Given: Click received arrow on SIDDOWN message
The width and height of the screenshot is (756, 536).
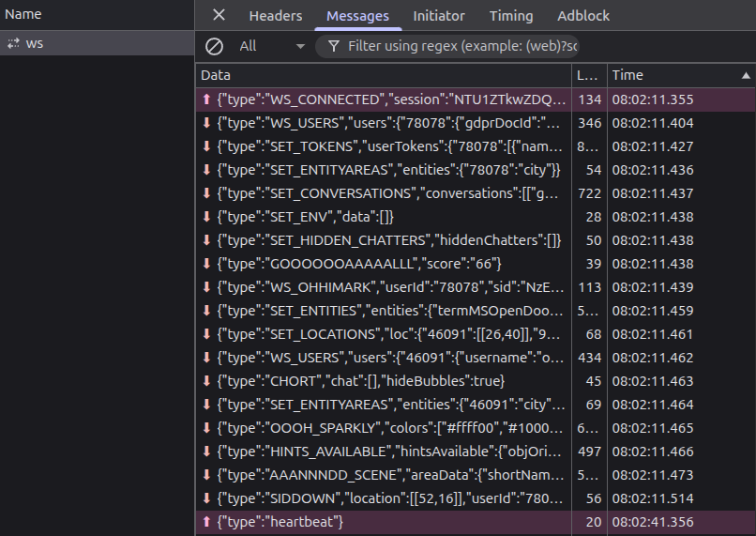Looking at the screenshot, I should pyautogui.click(x=206, y=498).
